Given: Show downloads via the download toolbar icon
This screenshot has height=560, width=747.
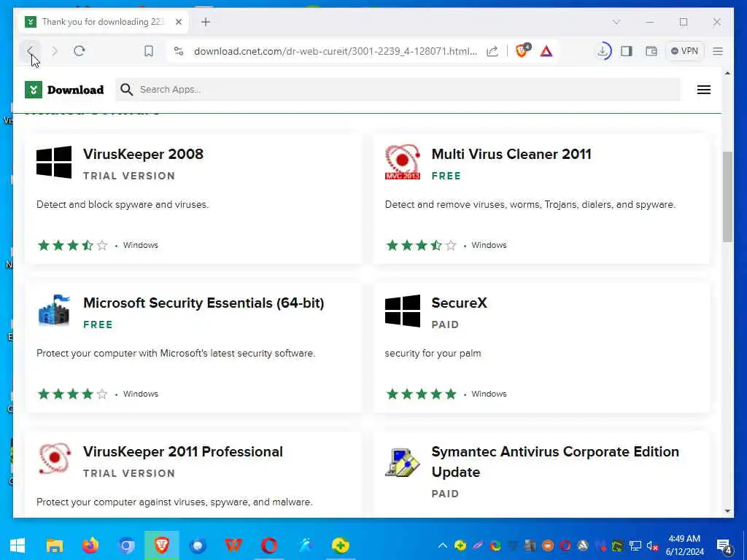Looking at the screenshot, I should (603, 51).
